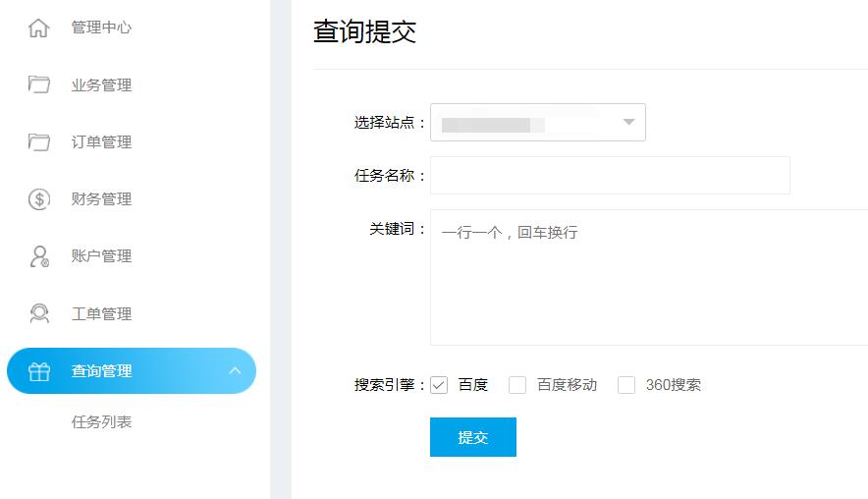
Task: Click the headset support icon for 工单管理
Action: click(38, 313)
